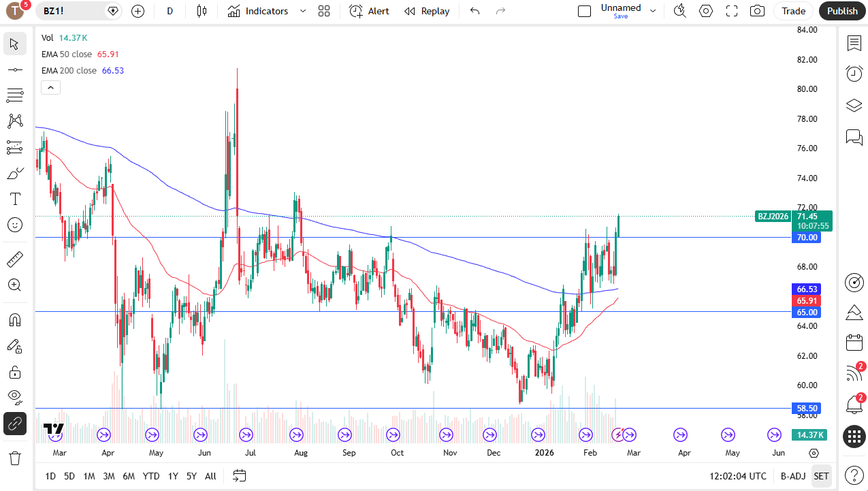Toggle lock all drawing tools
This screenshot has height=491, width=868.
[x=15, y=372]
